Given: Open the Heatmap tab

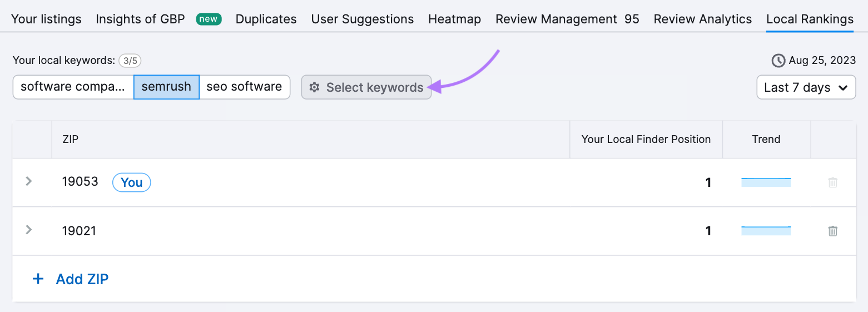Looking at the screenshot, I should point(454,19).
